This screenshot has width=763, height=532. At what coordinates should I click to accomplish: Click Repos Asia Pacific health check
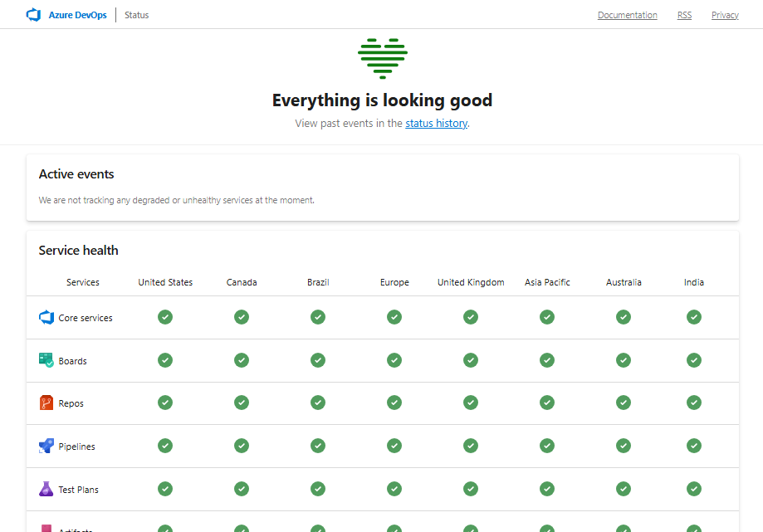point(547,403)
